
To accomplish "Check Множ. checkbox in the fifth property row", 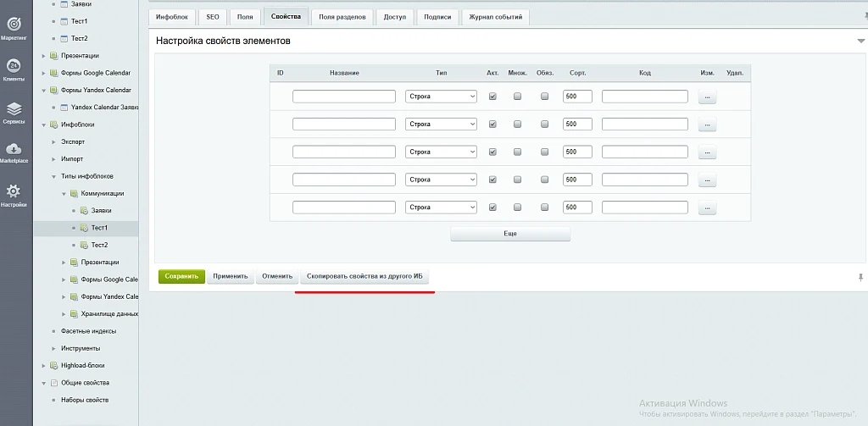I will click(x=518, y=207).
